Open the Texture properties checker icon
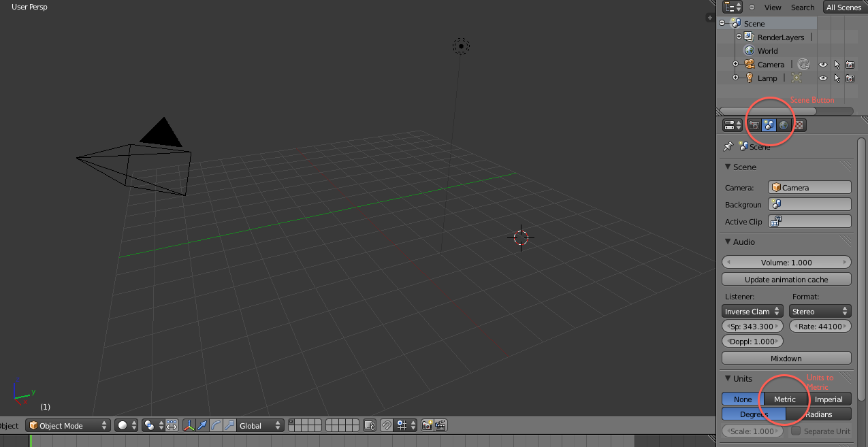The height and width of the screenshot is (447, 868). point(799,125)
